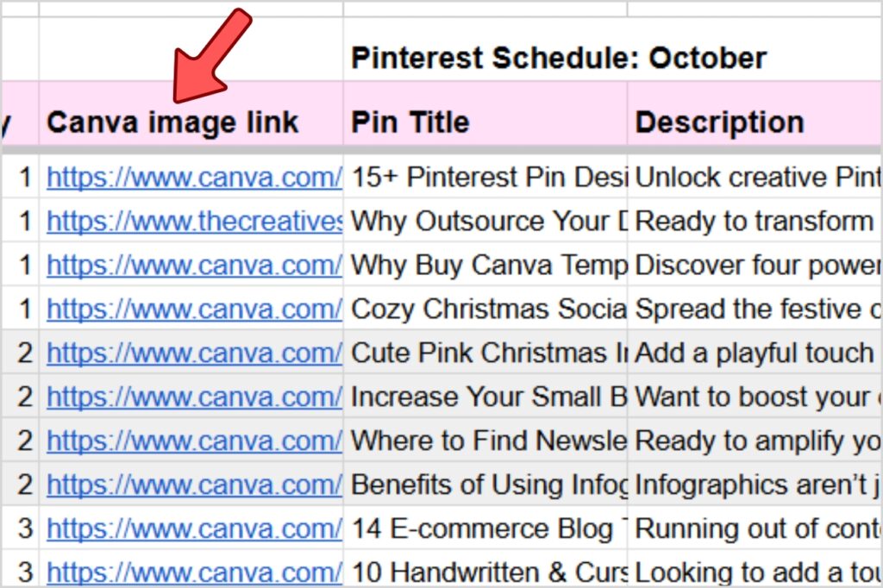Image resolution: width=883 pixels, height=588 pixels.
Task: Select the "Why Buy Canva Temp" title cell
Action: point(488,265)
